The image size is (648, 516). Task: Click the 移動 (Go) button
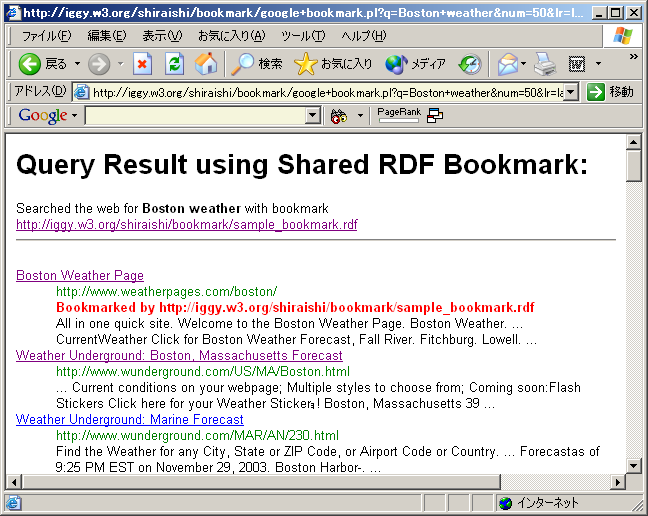[x=610, y=92]
